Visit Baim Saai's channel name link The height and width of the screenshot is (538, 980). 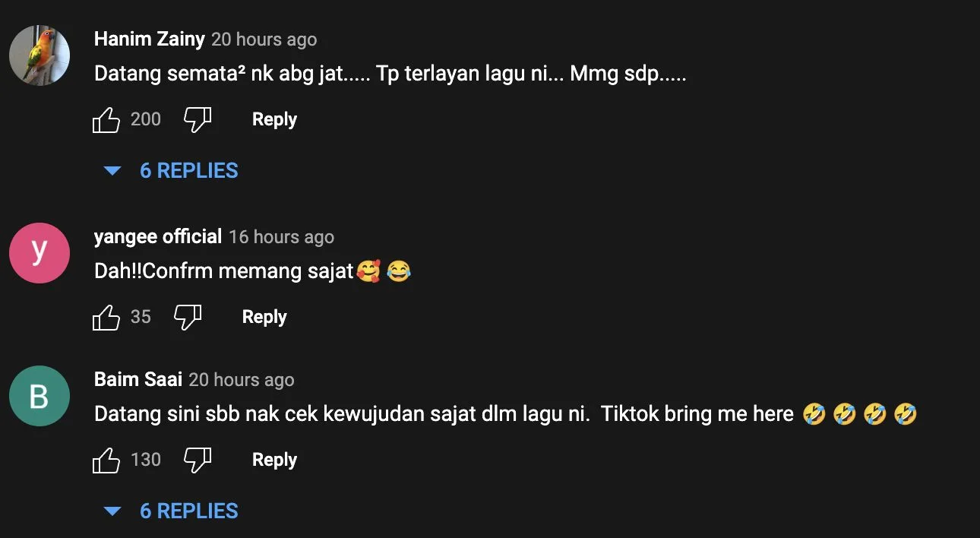pyautogui.click(x=138, y=379)
